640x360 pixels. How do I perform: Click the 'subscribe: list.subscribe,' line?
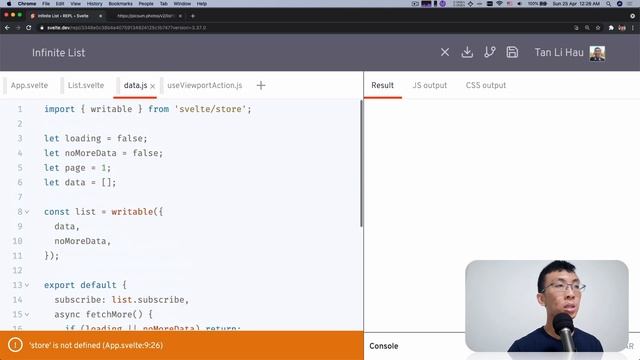pos(122,300)
